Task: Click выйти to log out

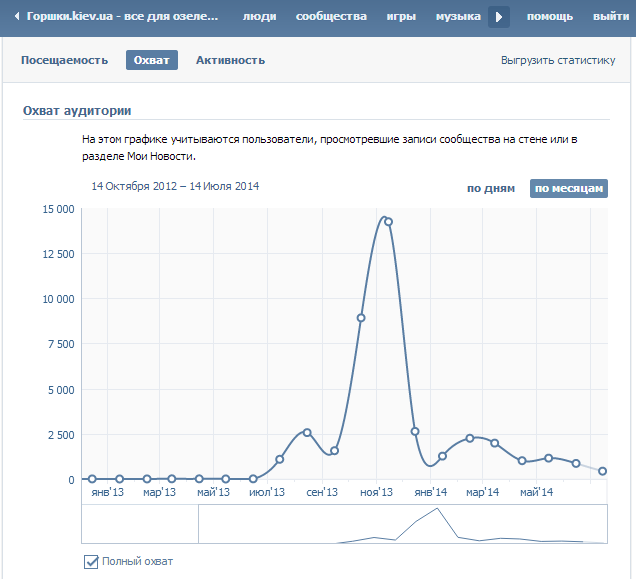Action: click(x=610, y=17)
